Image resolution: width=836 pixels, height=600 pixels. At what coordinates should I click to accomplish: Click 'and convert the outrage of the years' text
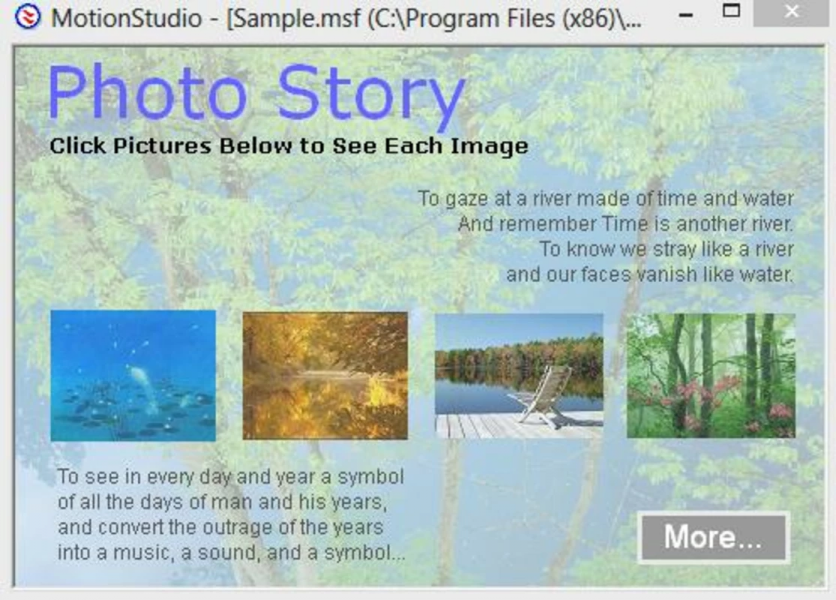pos(220,526)
